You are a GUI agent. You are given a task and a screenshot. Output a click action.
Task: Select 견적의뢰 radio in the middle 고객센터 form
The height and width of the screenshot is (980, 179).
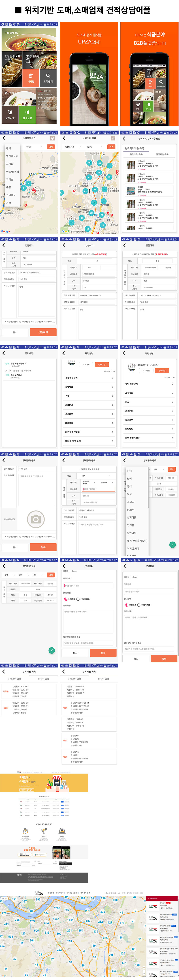tap(66, 599)
